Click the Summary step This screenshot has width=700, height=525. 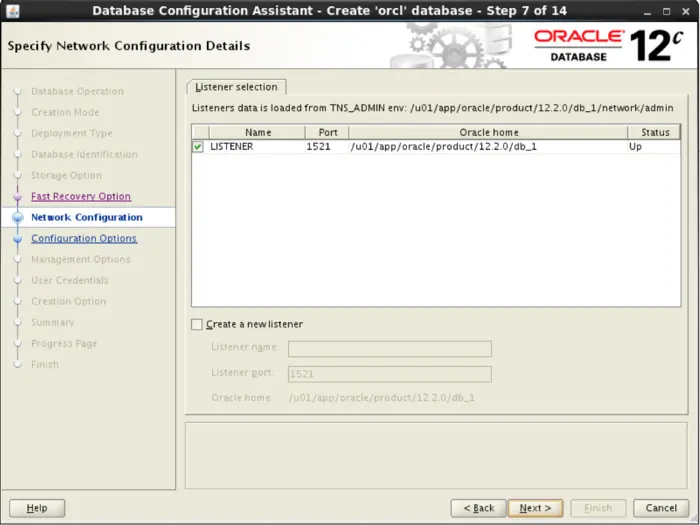coord(53,322)
